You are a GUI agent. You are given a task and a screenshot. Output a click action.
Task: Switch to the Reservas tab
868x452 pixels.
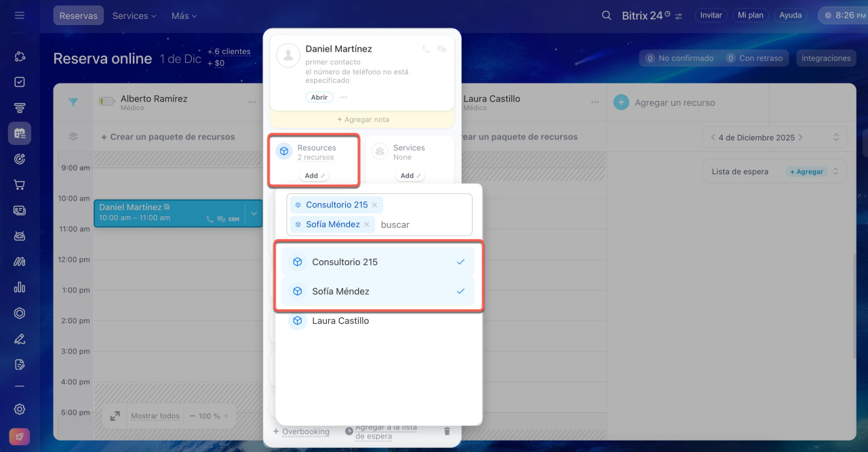(78, 16)
